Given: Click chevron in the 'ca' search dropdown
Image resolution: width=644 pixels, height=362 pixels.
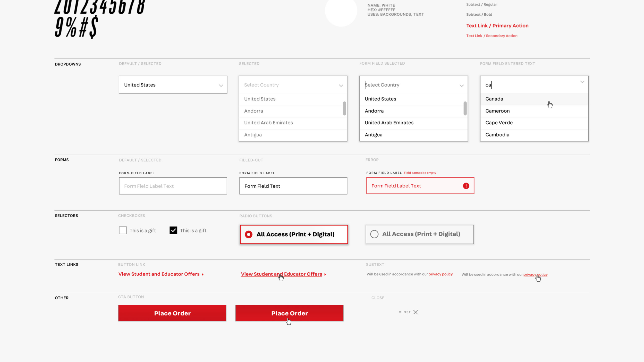Looking at the screenshot, I should pos(582,82).
